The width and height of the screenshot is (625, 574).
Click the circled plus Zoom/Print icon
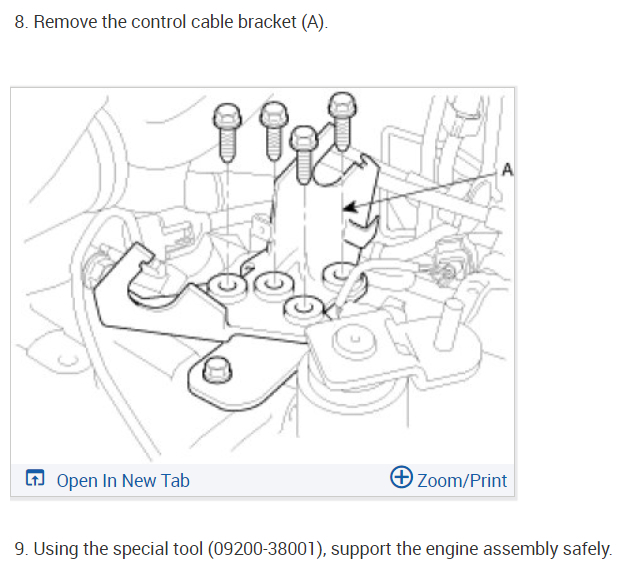point(401,476)
